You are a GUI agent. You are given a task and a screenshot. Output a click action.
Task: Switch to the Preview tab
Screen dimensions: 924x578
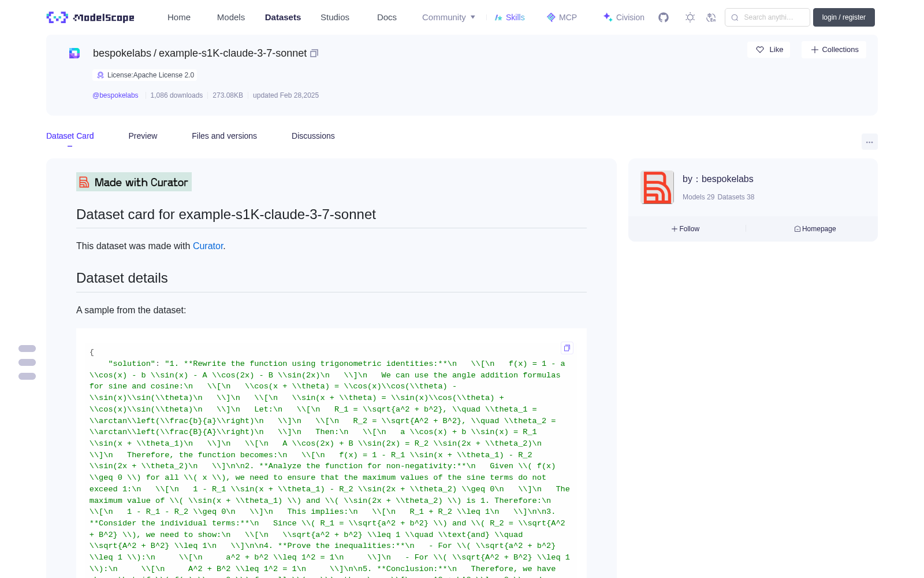pyautogui.click(x=143, y=136)
